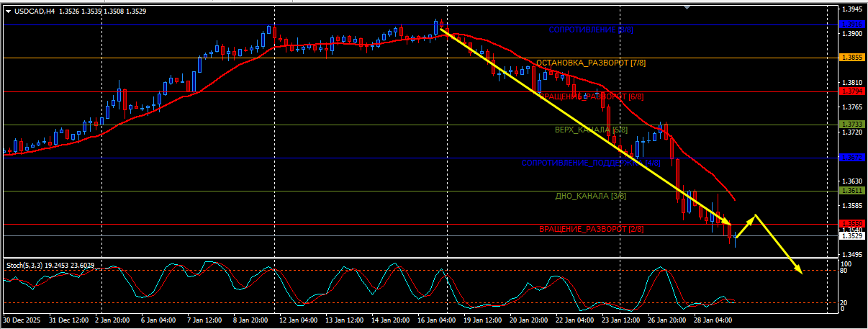Click the blue 1.3916 price tag
Viewport: 868px width, 329px height.
(853, 24)
